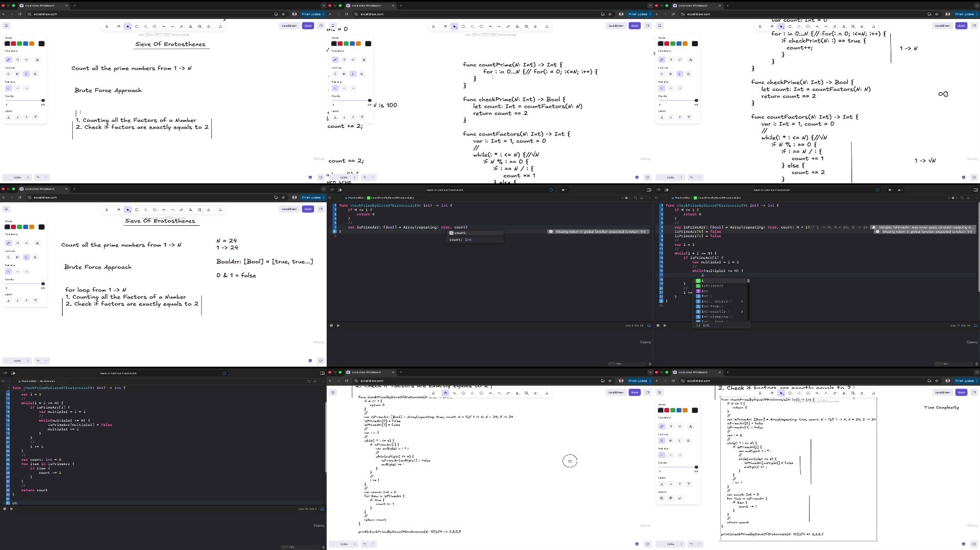
Task: Select the "count: Int" completion suggestion
Action: click(461, 239)
